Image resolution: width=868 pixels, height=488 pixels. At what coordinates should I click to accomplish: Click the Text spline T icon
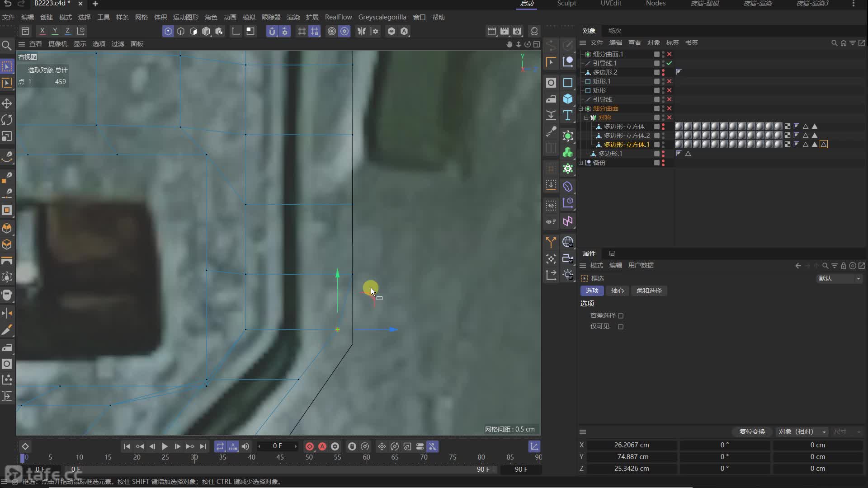568,115
